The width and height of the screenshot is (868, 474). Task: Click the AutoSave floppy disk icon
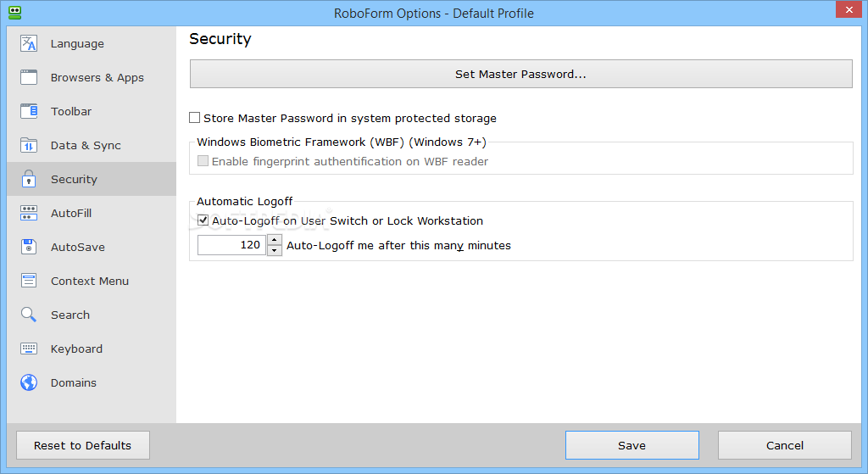[x=29, y=247]
